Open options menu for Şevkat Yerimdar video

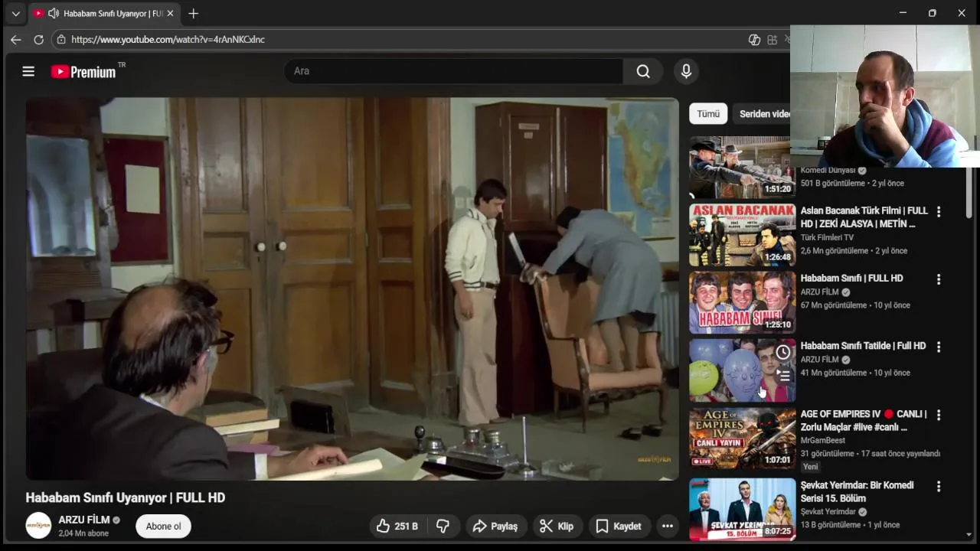pos(938,486)
